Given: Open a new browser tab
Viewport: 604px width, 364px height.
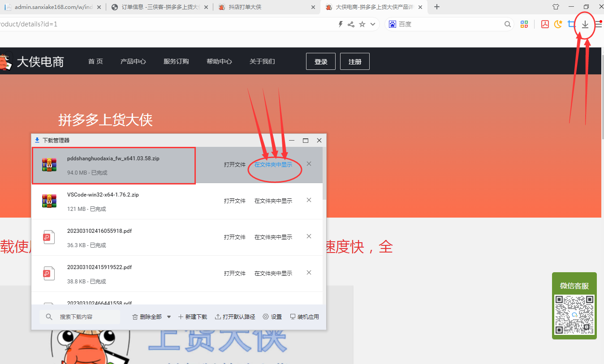Looking at the screenshot, I should (437, 7).
